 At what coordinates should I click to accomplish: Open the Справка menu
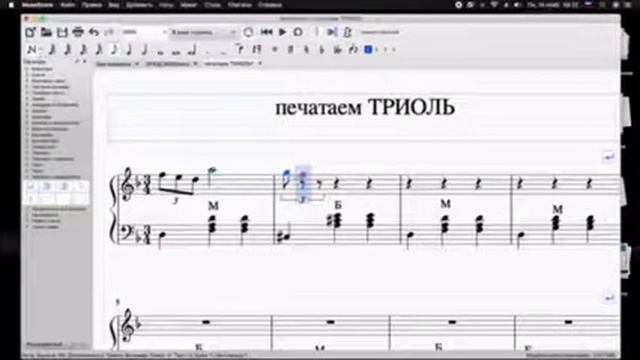(x=270, y=5)
